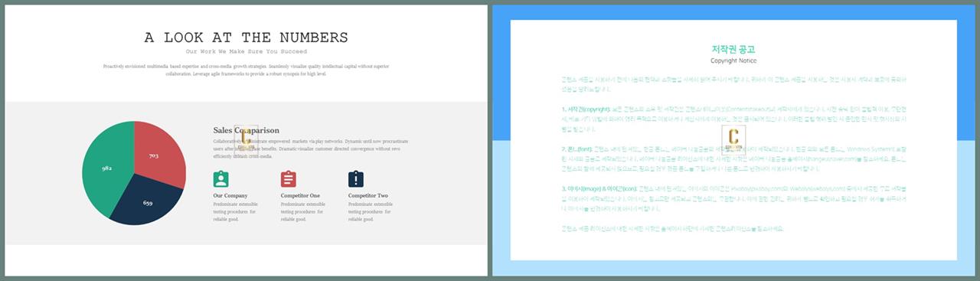980x281 pixels.
Task: Click the 'A LOOK AT THE NUMBERS' title
Action: 246,38
